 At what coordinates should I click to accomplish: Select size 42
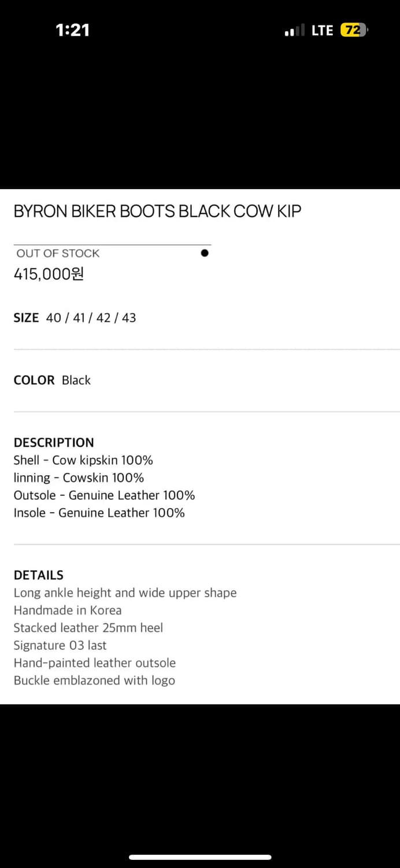(103, 318)
